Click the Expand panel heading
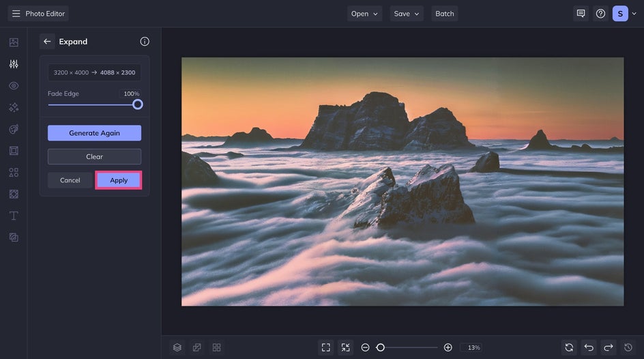 pyautogui.click(x=73, y=42)
